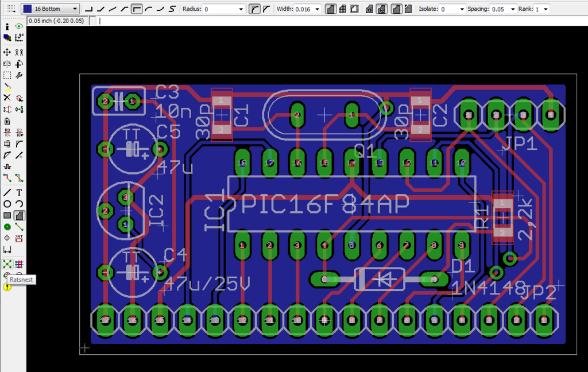
Task: Open the grid settings icon
Action: [11, 9]
